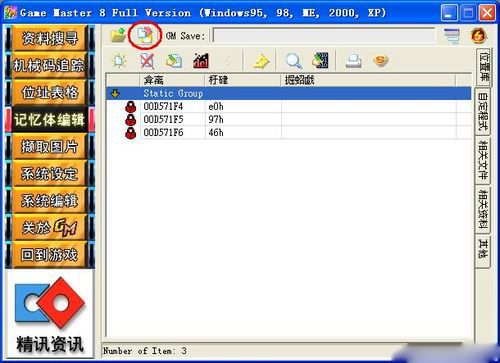Select the Static Group row
The image size is (500, 363).
pyautogui.click(x=289, y=93)
